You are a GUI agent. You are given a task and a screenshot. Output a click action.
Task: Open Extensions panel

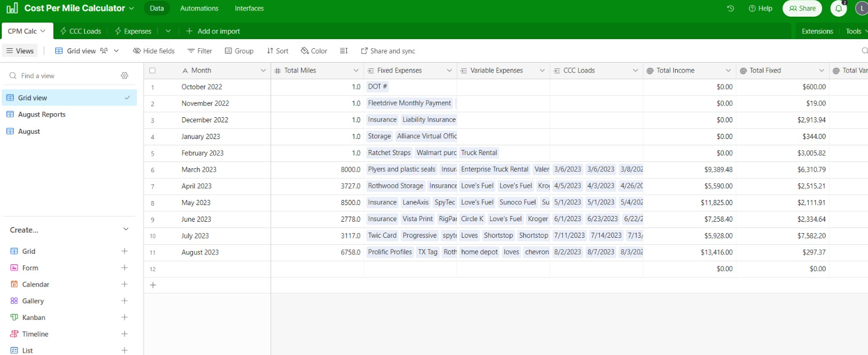pyautogui.click(x=817, y=31)
